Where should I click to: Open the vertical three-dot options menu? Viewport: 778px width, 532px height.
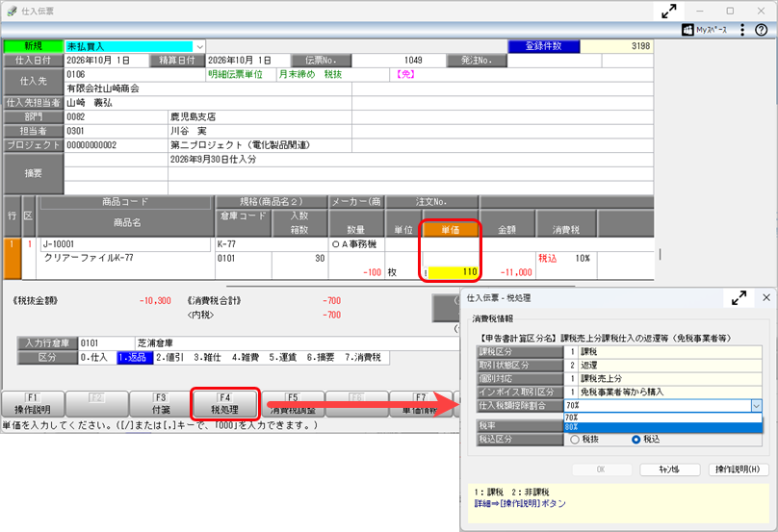742,30
